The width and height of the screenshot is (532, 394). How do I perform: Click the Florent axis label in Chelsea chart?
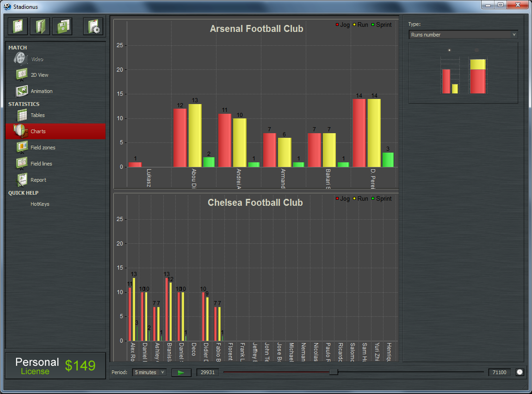pyautogui.click(x=230, y=351)
